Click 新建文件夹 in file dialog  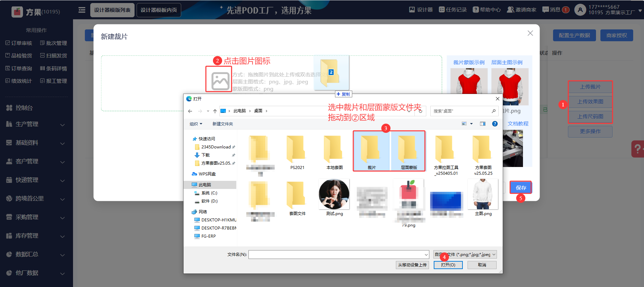(222, 124)
